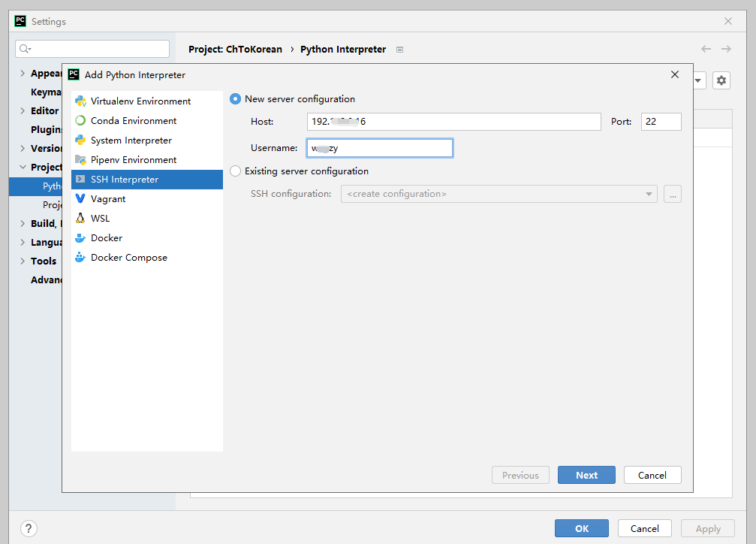Image resolution: width=756 pixels, height=544 pixels.
Task: Select Project Structure item in Settings tree
Action: click(52, 204)
